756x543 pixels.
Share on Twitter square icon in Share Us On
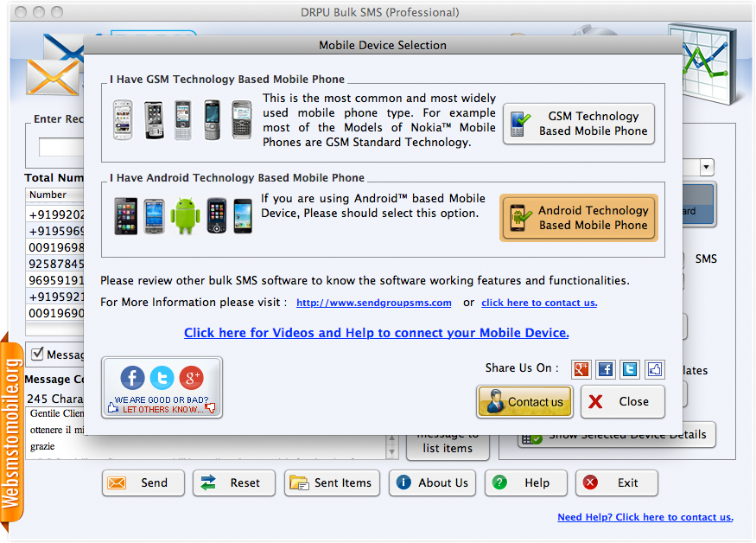pos(630,369)
